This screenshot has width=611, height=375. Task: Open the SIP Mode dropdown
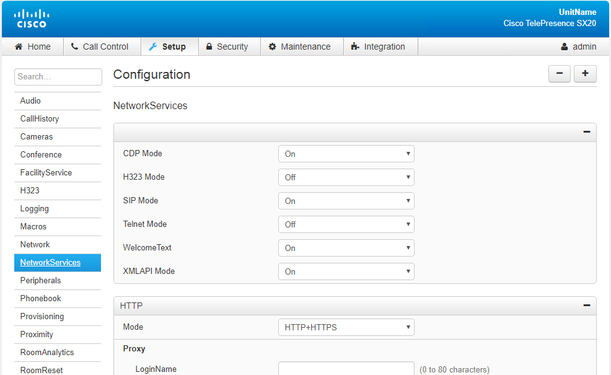point(346,201)
